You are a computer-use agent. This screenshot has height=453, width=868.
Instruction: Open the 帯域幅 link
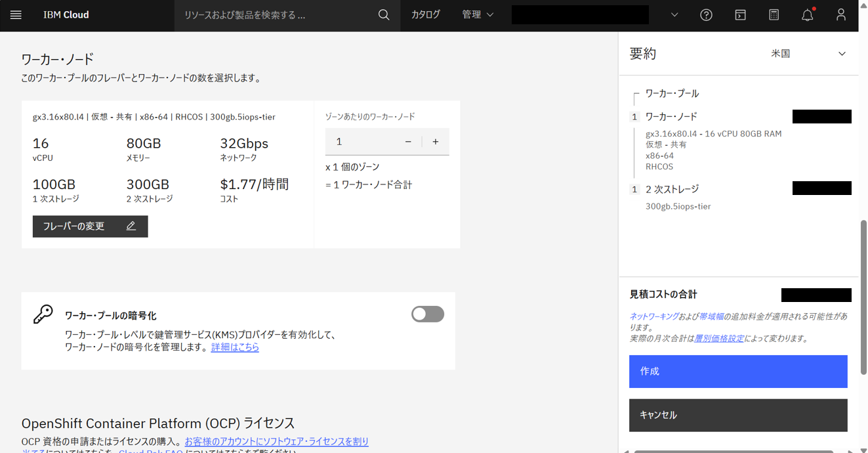[711, 316]
